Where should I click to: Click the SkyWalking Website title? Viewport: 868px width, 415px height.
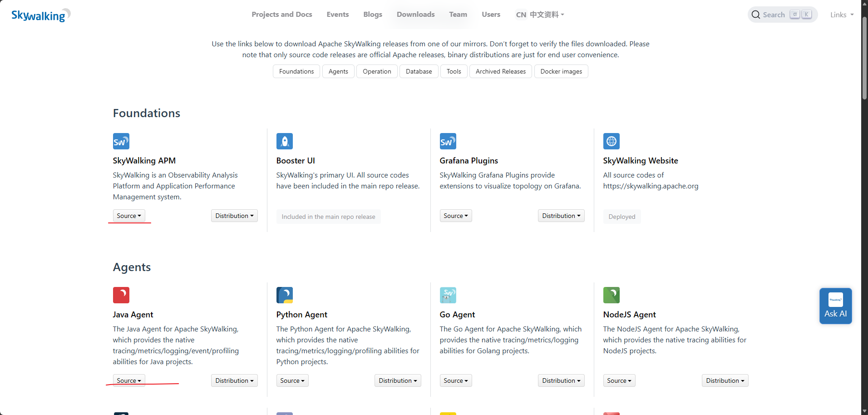(x=641, y=161)
